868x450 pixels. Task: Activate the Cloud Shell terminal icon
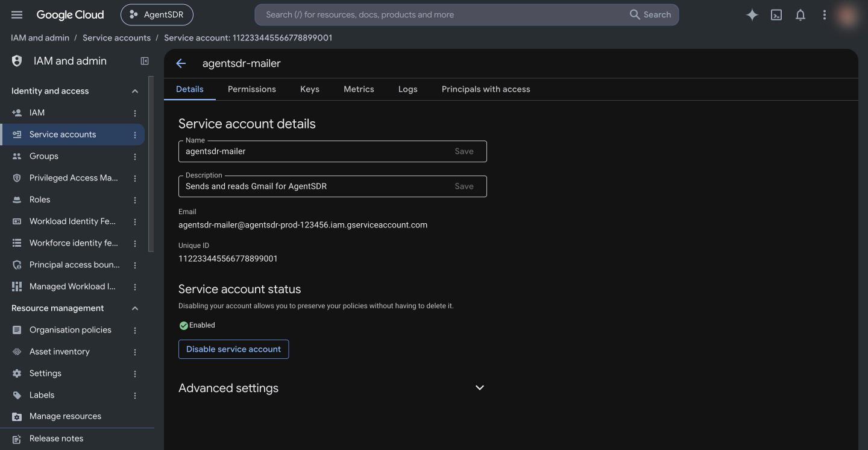click(776, 15)
